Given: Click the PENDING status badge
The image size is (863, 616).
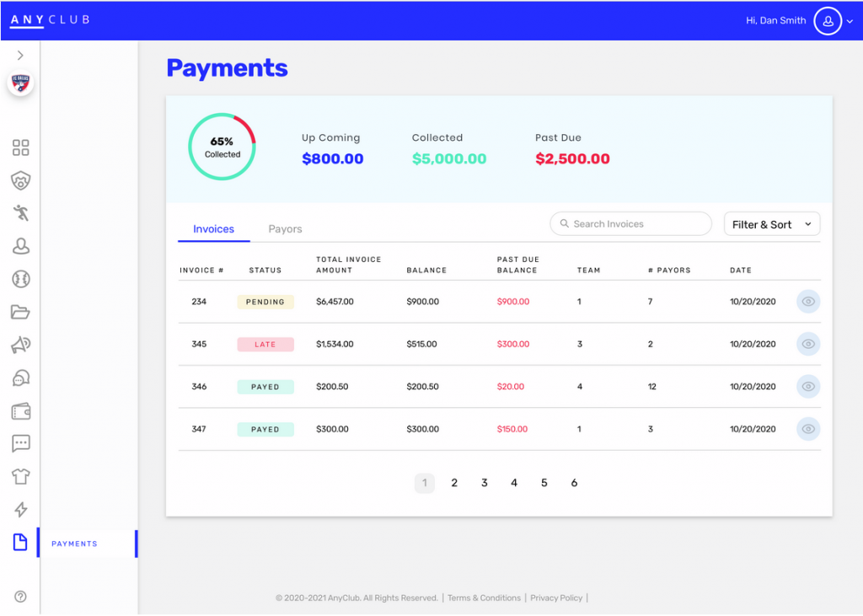Looking at the screenshot, I should pyautogui.click(x=265, y=302).
